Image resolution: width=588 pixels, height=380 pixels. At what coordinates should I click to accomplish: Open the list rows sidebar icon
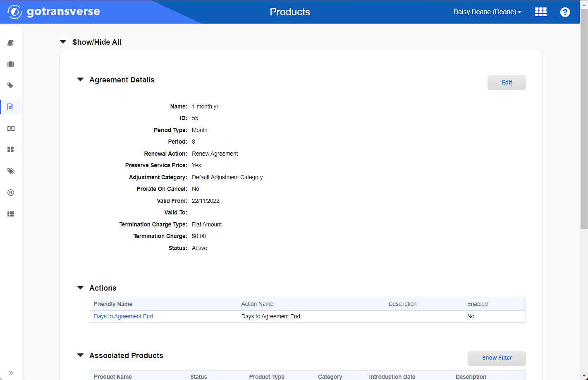click(x=11, y=214)
